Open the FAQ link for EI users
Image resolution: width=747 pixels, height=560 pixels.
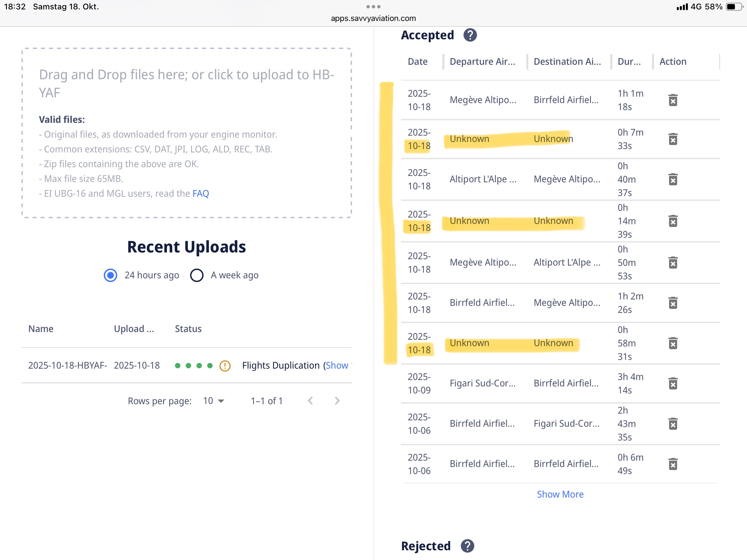click(x=201, y=193)
